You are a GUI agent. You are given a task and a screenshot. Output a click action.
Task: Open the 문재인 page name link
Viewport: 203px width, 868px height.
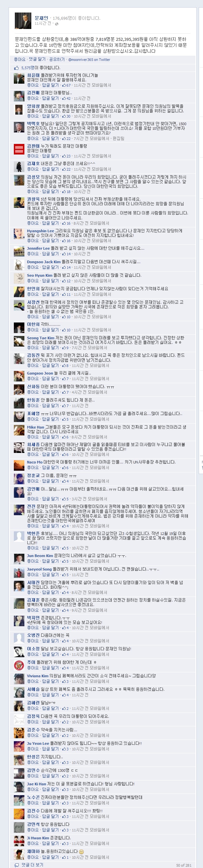(42, 18)
